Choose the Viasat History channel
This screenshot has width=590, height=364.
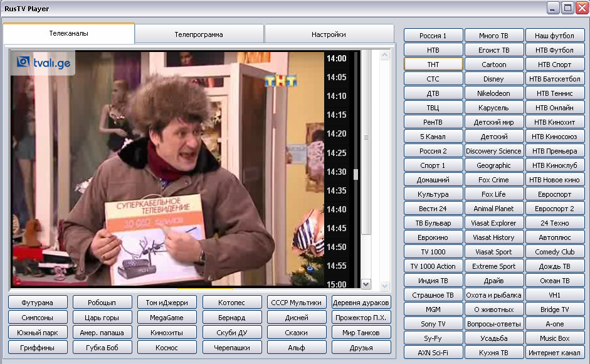[x=493, y=237]
